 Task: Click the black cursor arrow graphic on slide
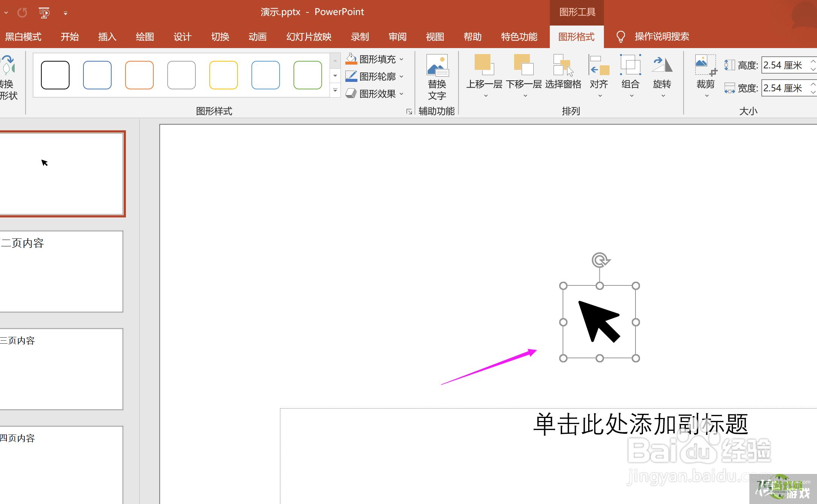[x=599, y=321]
